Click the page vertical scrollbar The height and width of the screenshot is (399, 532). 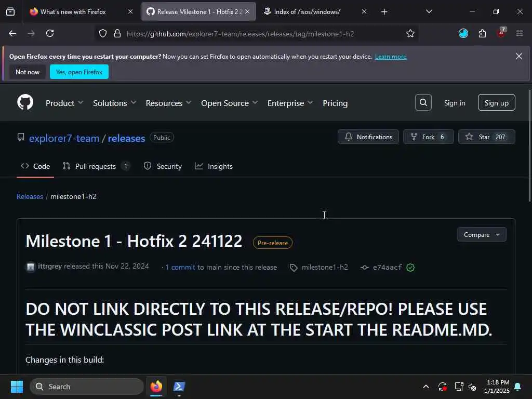coord(530,146)
